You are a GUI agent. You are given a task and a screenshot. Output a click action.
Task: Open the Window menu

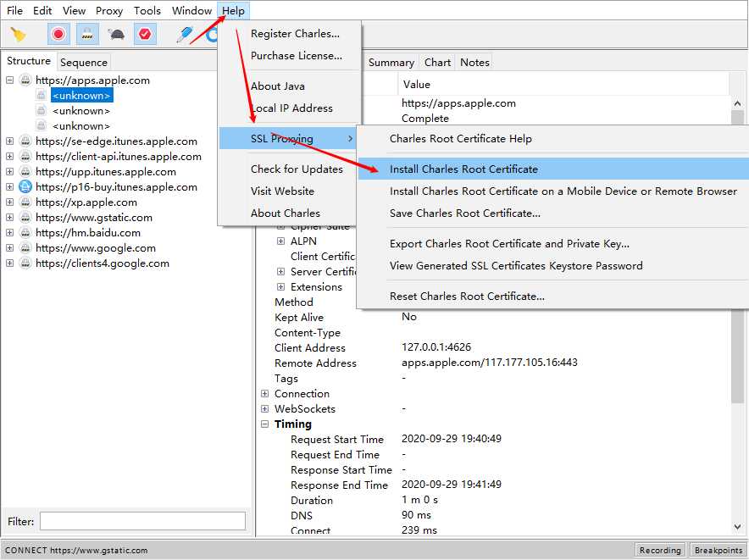[191, 10]
